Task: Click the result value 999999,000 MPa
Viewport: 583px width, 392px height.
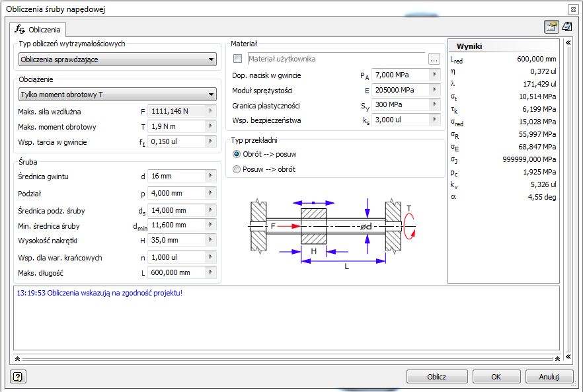Action: (x=529, y=159)
